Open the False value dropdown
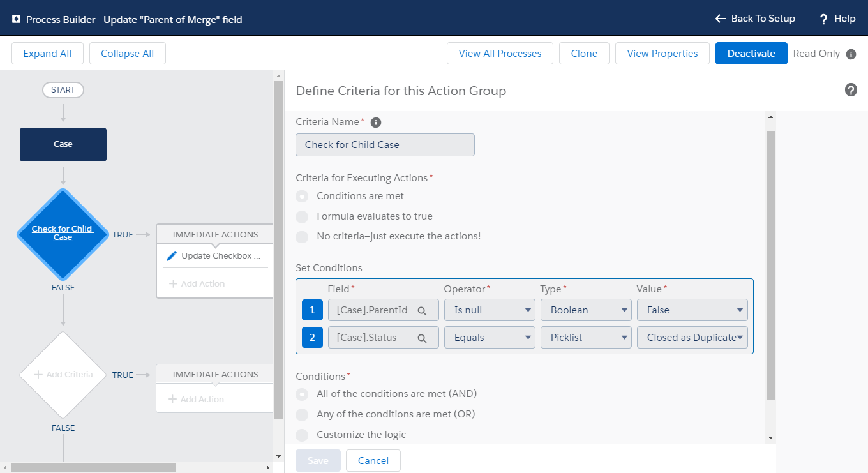The image size is (868, 473). (x=692, y=310)
